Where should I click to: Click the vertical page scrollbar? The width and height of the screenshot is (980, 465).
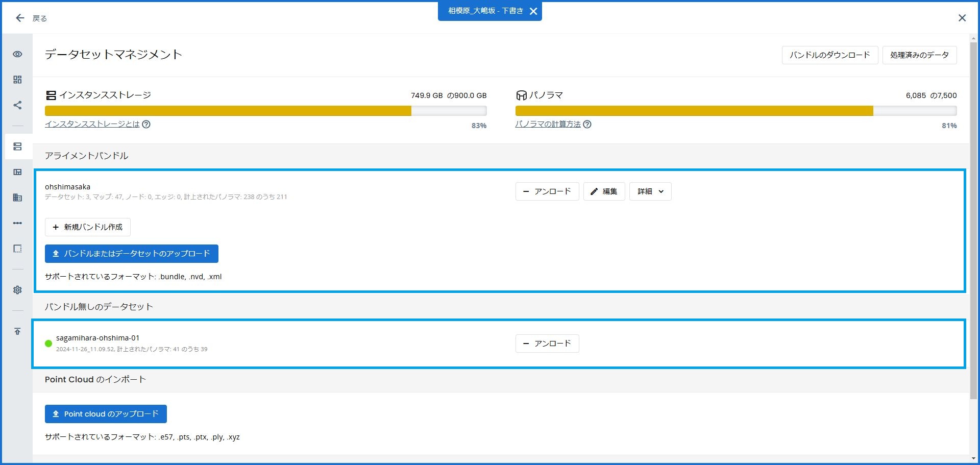[x=974, y=219]
